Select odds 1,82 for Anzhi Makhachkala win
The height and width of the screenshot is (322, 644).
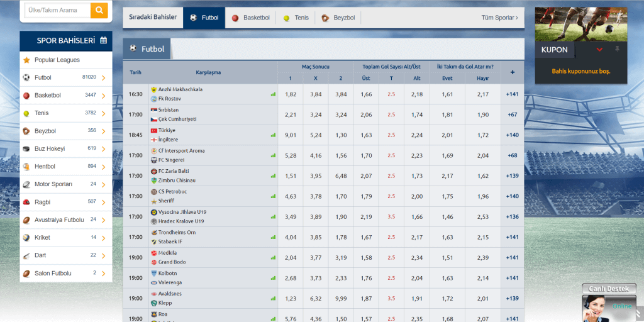[291, 94]
